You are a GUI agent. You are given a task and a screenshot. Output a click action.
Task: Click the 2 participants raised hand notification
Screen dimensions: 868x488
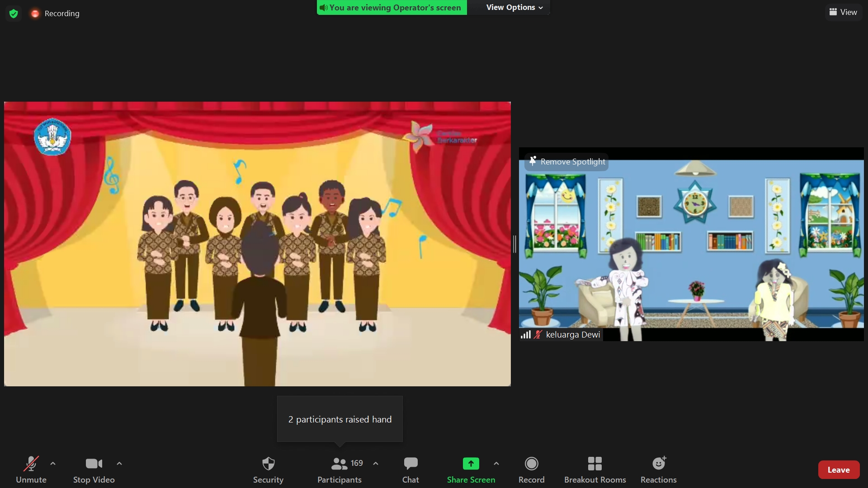pos(340,419)
